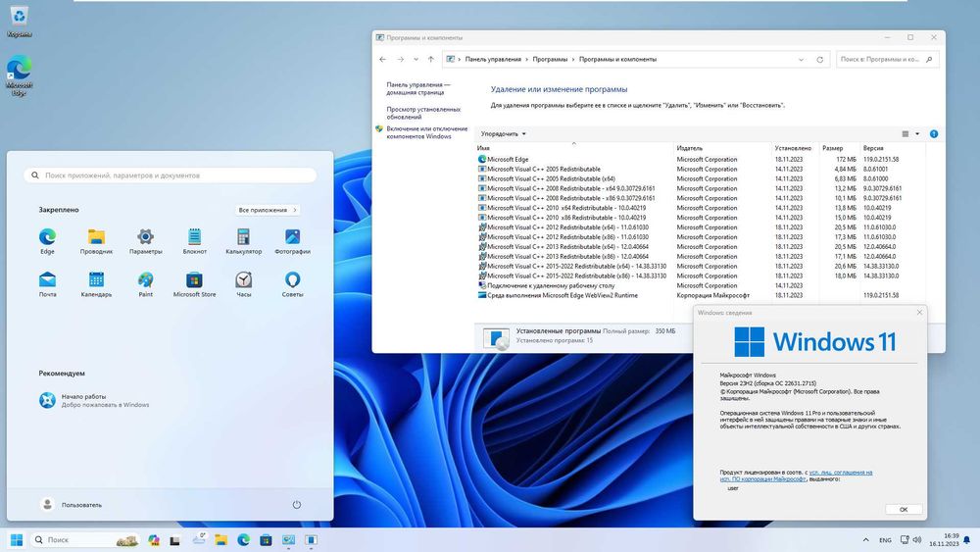Select Visual C++ 2015-2022 Redistributable (x64) row
Screen dimensions: 980x552
[702, 267]
